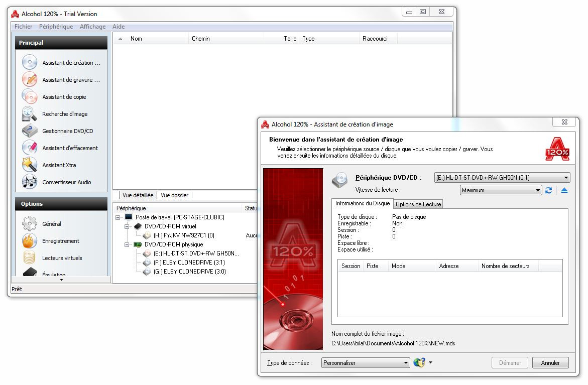
Task: Collapse the DVD/CD-ROM virtuel tree node
Action: click(128, 226)
